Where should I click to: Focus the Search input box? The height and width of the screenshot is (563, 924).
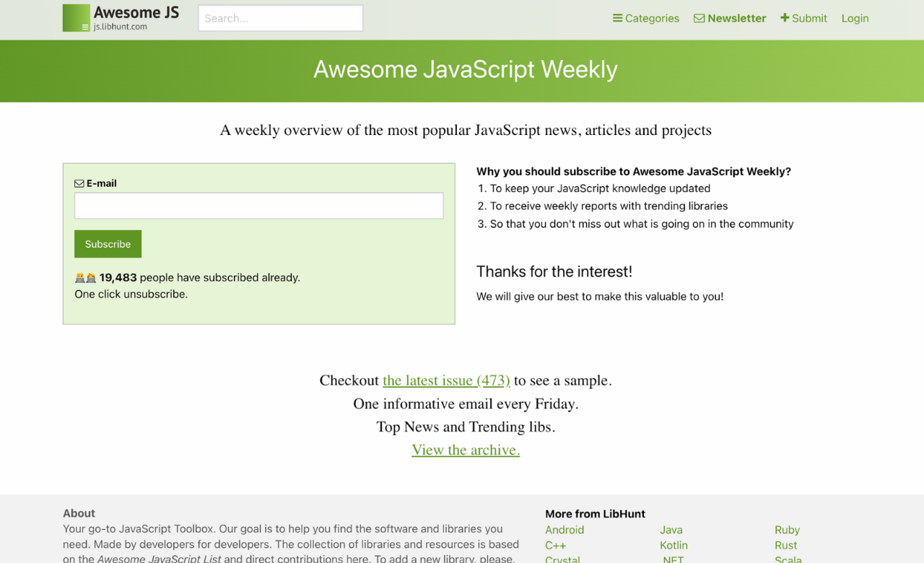[x=281, y=18]
